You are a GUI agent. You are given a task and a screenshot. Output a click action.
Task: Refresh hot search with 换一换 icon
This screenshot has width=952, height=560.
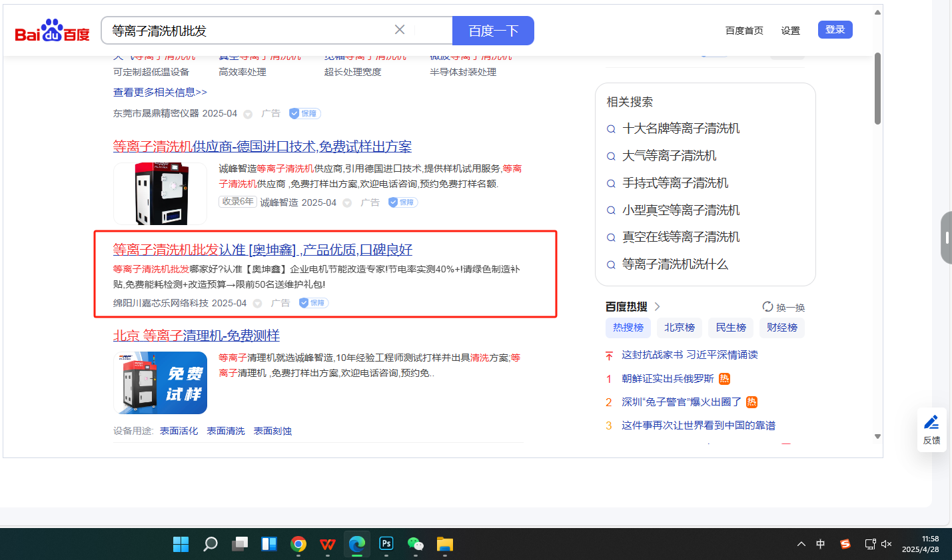768,307
